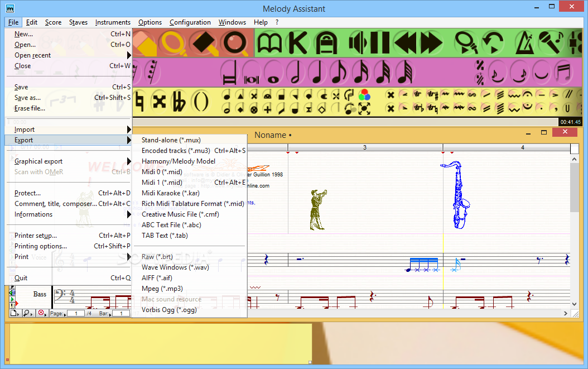Viewport: 588px width, 369px height.
Task: Click the fast-forward double-arrow icon
Action: click(x=431, y=43)
